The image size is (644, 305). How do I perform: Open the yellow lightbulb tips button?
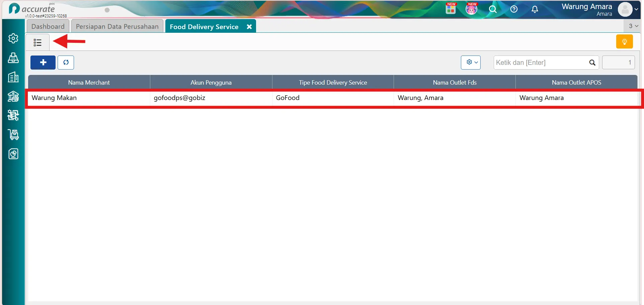tap(624, 42)
